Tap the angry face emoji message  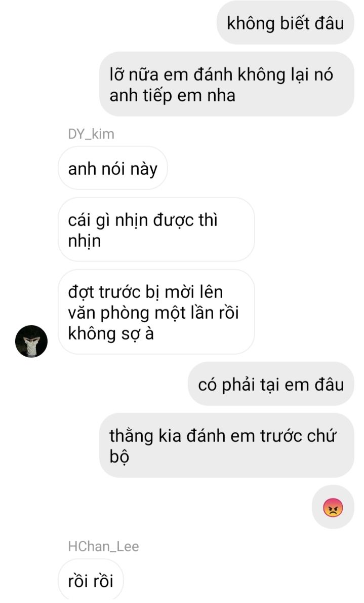click(x=333, y=507)
